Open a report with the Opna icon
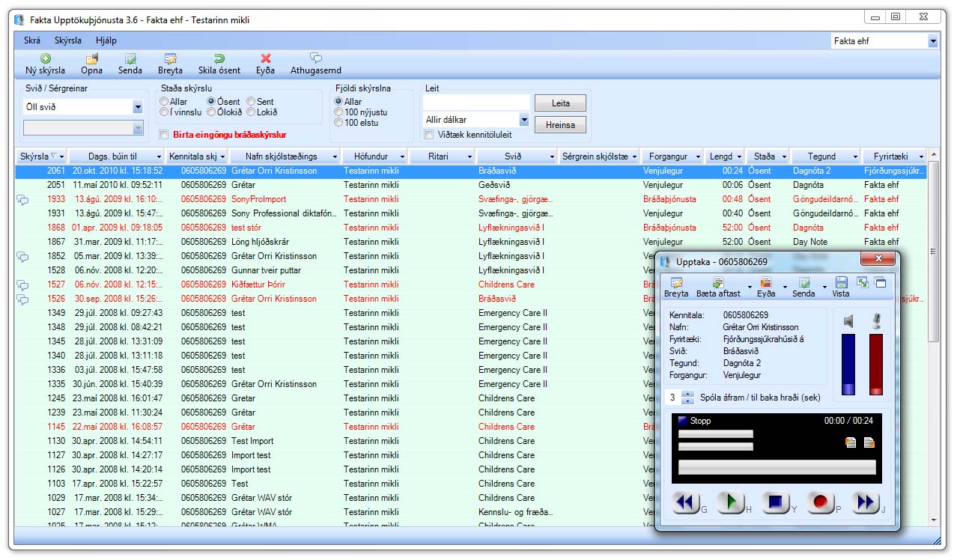Image resolution: width=957 pixels, height=560 pixels. pos(92,58)
